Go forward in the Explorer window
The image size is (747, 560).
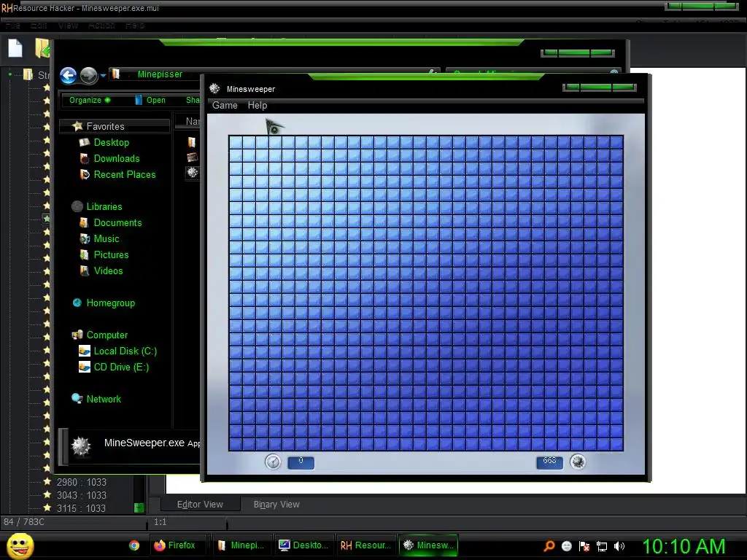(x=88, y=75)
